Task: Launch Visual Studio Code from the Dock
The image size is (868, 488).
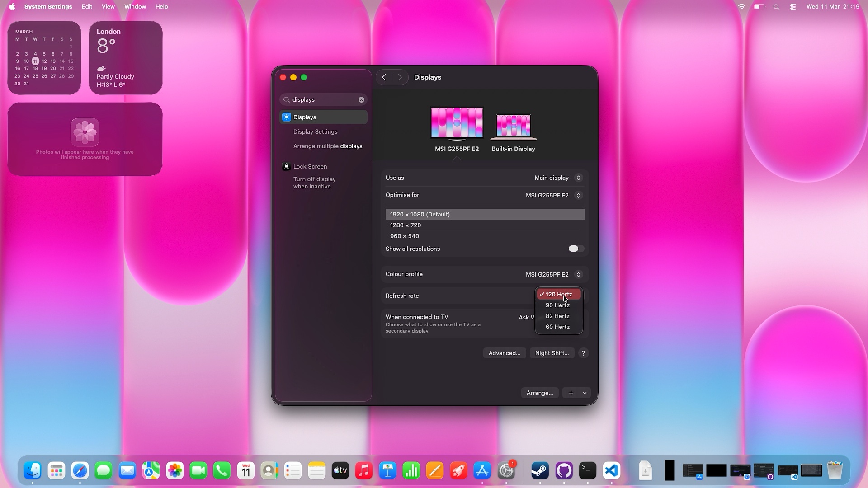Action: coord(611,470)
